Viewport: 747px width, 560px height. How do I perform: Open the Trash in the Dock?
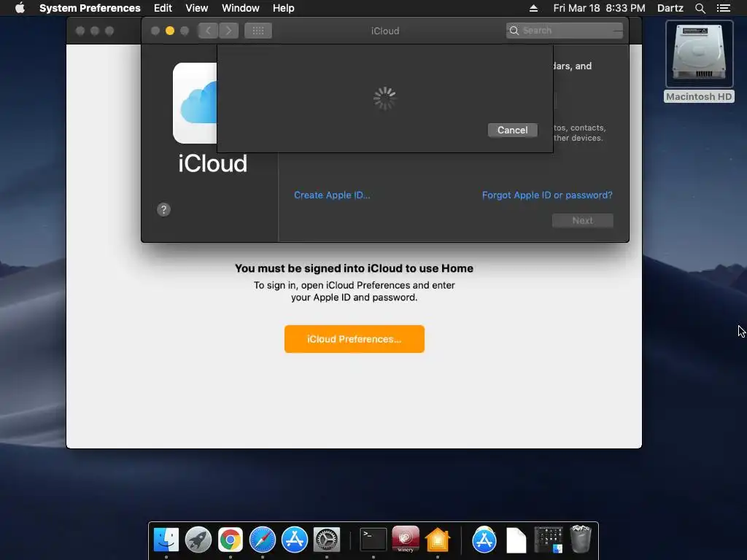coord(580,539)
